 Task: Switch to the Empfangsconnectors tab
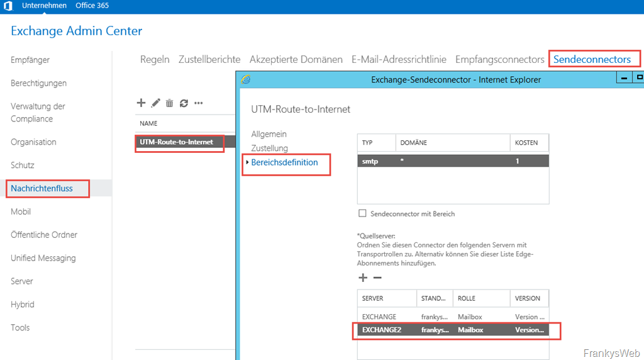click(x=499, y=59)
